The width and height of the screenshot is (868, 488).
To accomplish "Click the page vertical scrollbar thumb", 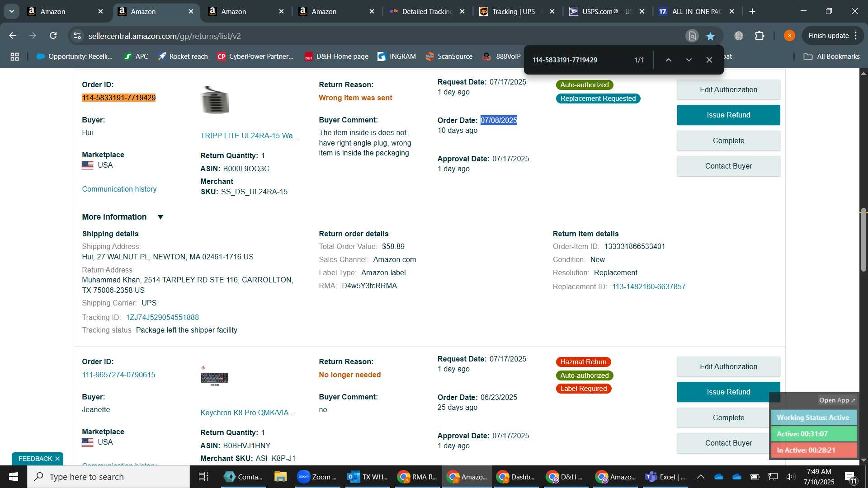I will coord(863,239).
